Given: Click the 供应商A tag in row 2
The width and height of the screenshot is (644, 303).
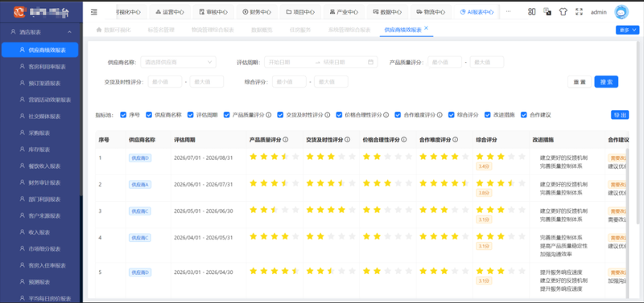Looking at the screenshot, I should [140, 185].
